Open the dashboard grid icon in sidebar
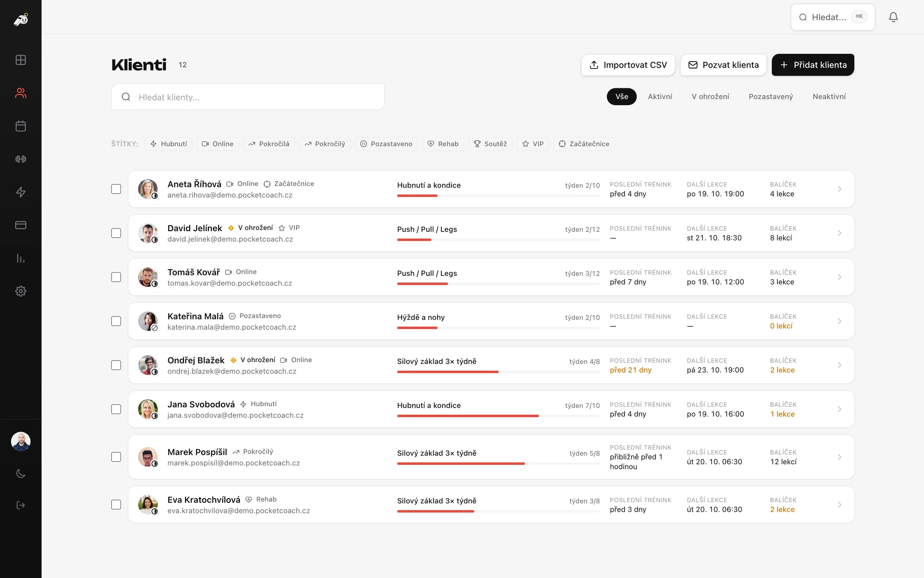This screenshot has width=924, height=578. click(x=21, y=60)
